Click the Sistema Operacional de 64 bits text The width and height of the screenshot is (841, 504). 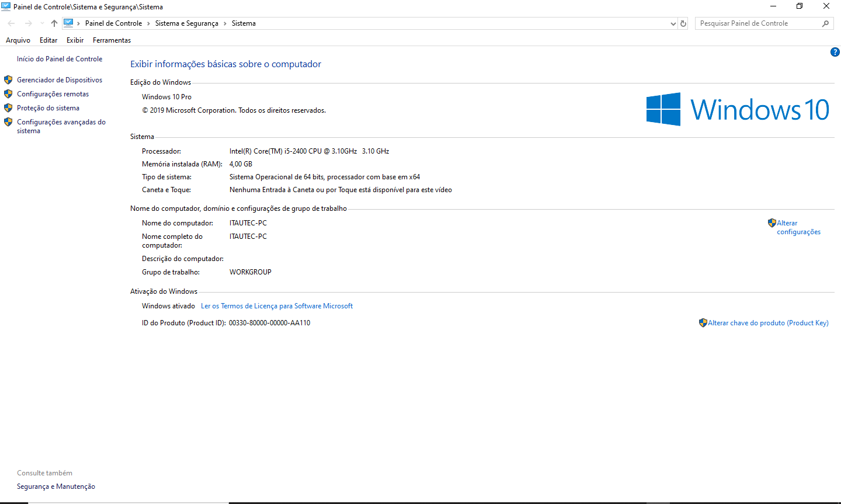point(325,177)
